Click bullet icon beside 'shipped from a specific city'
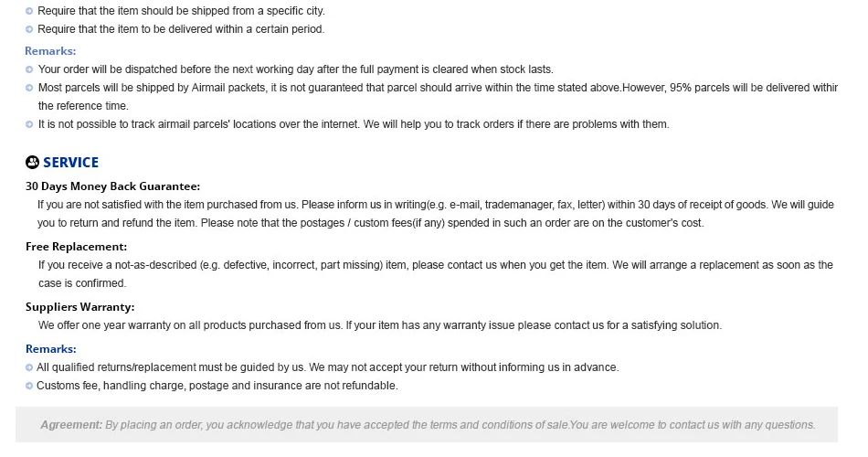Image resolution: width=868 pixels, height=457 pixels. point(29,11)
